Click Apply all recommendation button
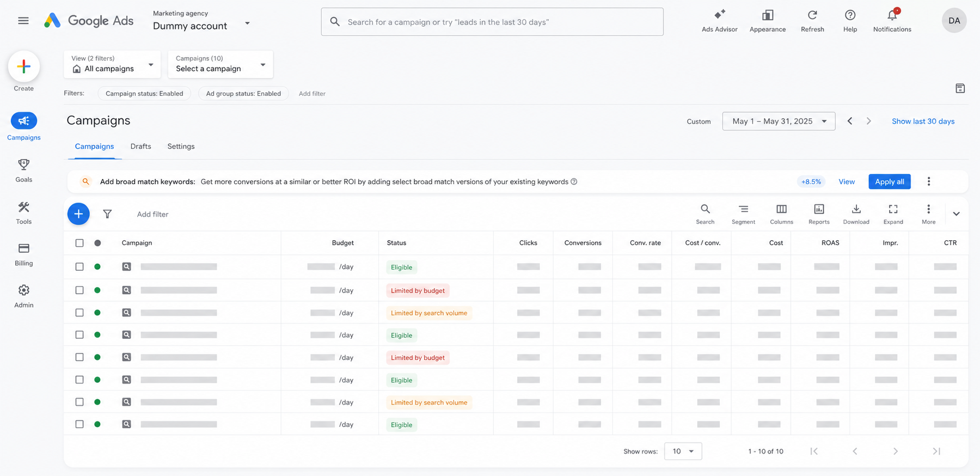The image size is (980, 476). tap(889, 181)
